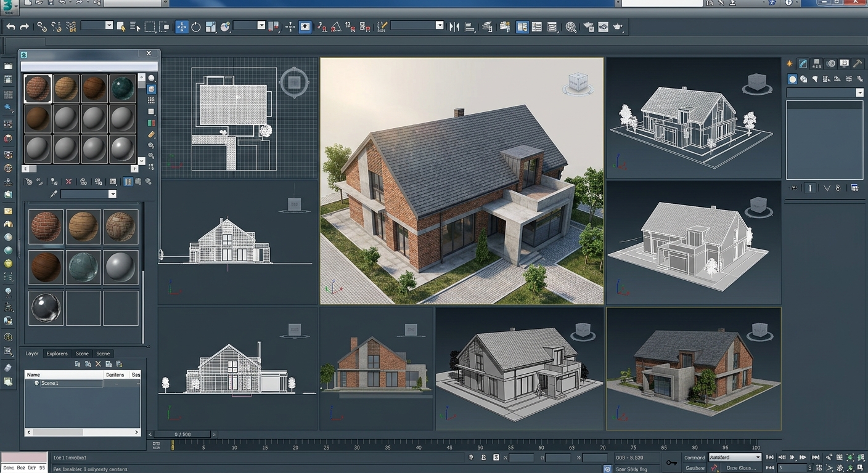The height and width of the screenshot is (473, 868).
Task: Open the dropdown next to the Command label
Action: coord(758,457)
